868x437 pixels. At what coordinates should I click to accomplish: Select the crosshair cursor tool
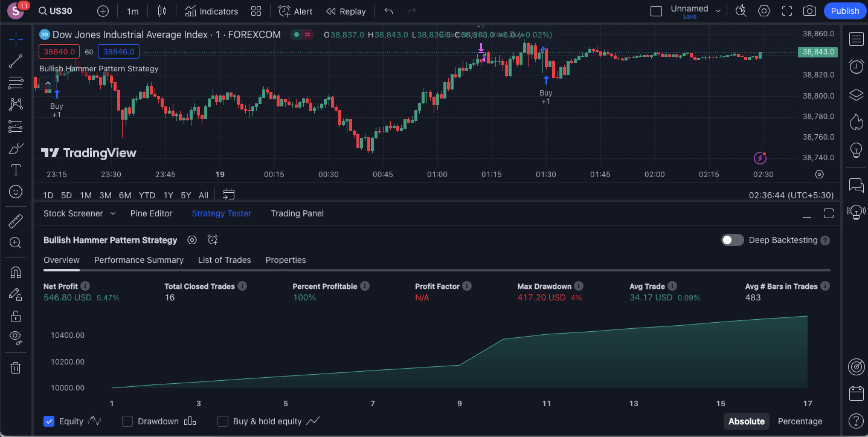[16, 40]
